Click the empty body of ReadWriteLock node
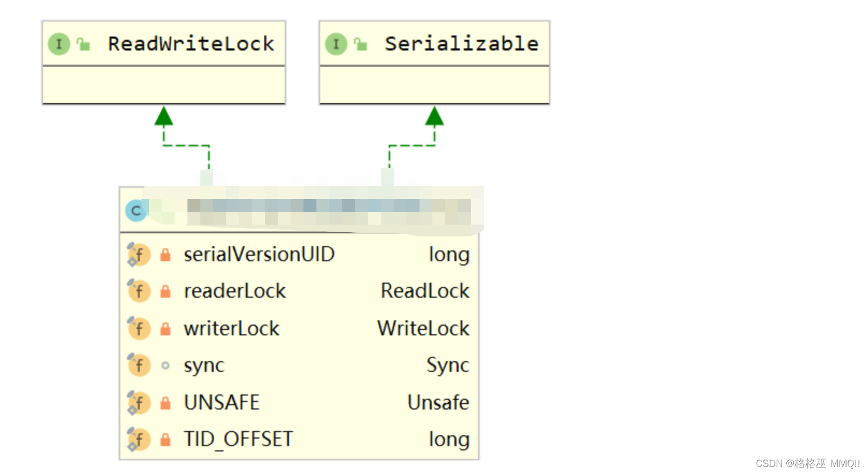 [x=164, y=85]
